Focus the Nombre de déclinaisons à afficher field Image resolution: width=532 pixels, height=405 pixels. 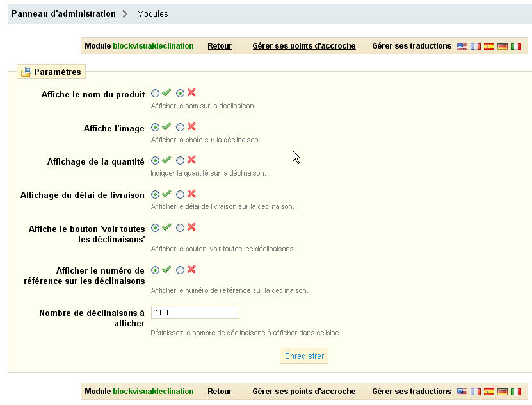195,312
